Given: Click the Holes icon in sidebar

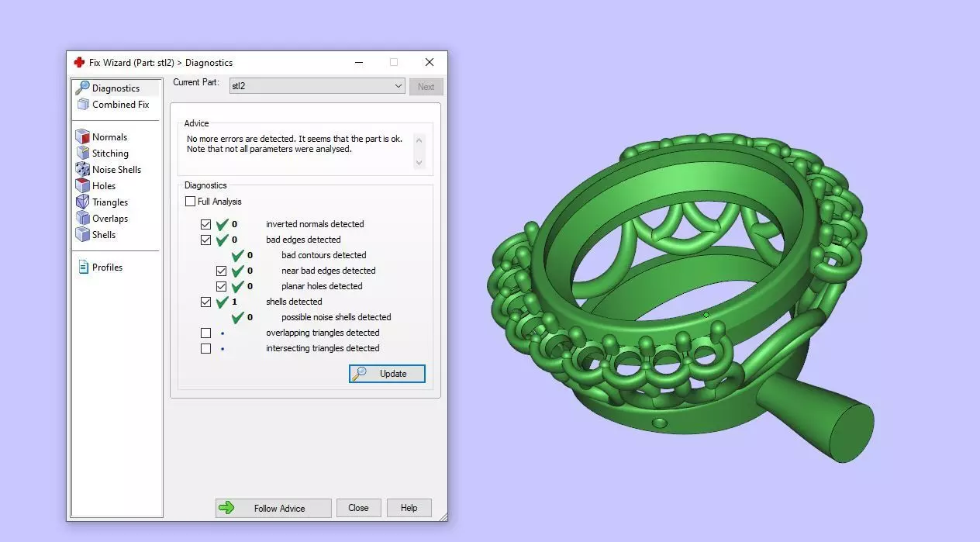Looking at the screenshot, I should coord(82,186).
